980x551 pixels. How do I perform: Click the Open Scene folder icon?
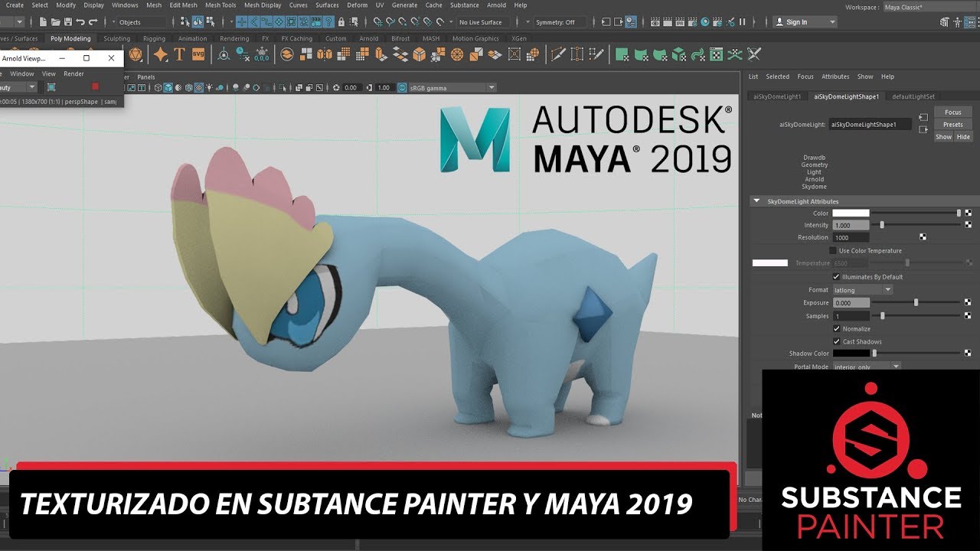pyautogui.click(x=55, y=22)
